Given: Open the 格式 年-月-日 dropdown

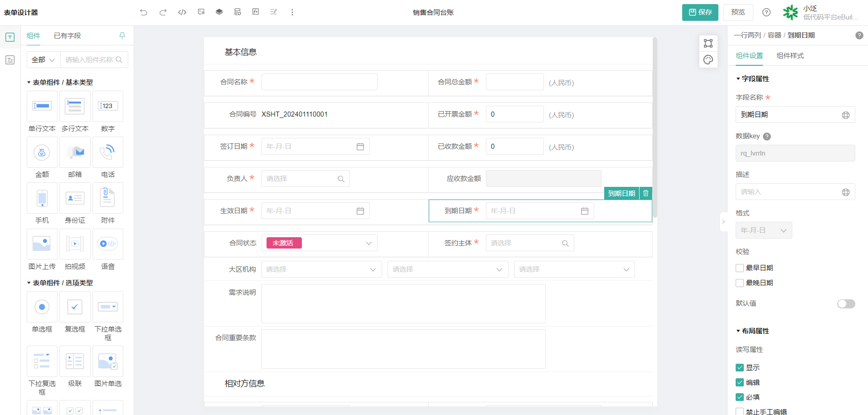Looking at the screenshot, I should click(x=764, y=230).
